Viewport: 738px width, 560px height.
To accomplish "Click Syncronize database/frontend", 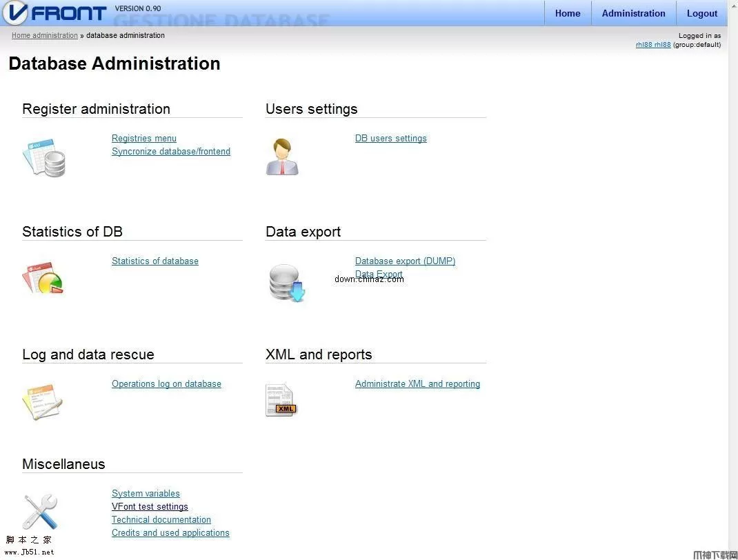I will click(171, 151).
